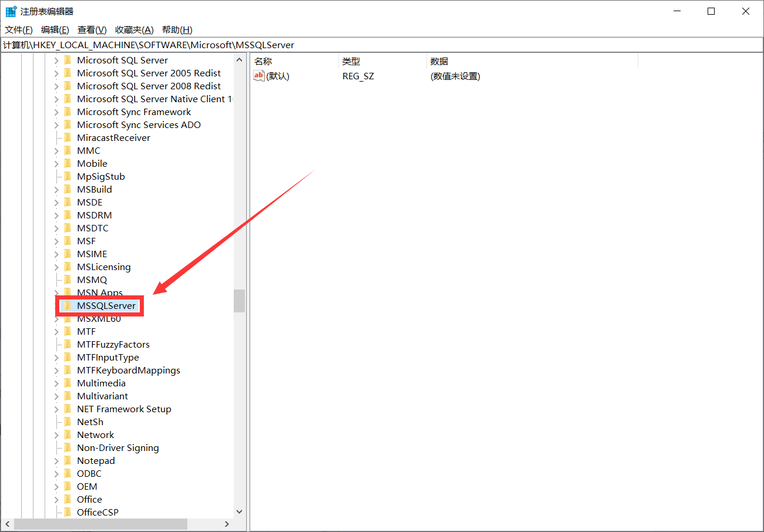
Task: Open the 文件(F) menu
Action: pos(19,30)
